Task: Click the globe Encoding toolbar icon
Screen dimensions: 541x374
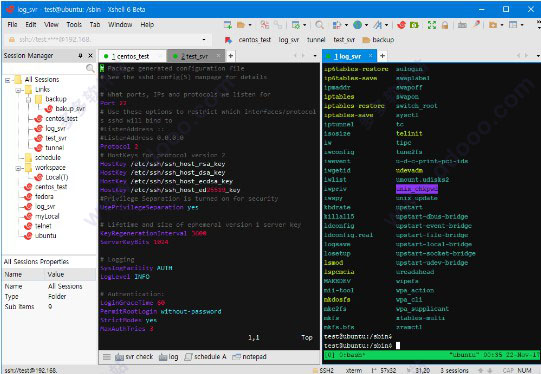Action: (357, 25)
